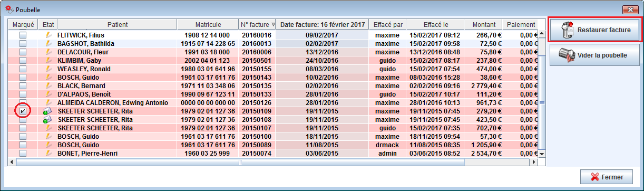The height and width of the screenshot is (191, 644).
Task: Click the Date facture column header
Action: pyautogui.click(x=323, y=24)
